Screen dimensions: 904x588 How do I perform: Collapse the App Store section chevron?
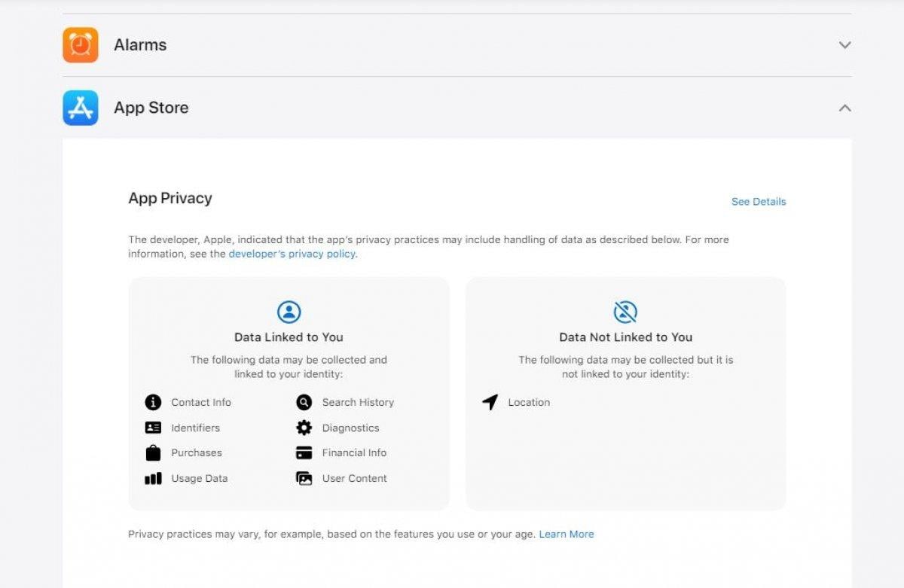pyautogui.click(x=844, y=108)
